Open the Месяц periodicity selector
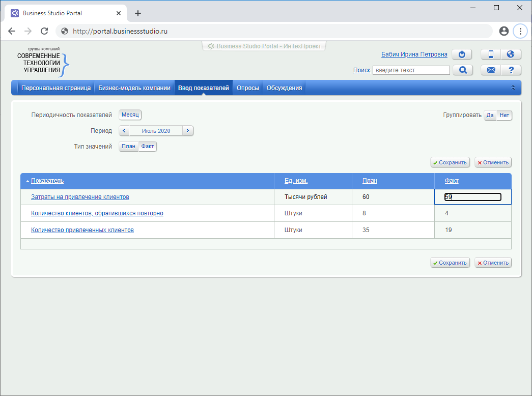The width and height of the screenshot is (532, 396). tap(130, 115)
